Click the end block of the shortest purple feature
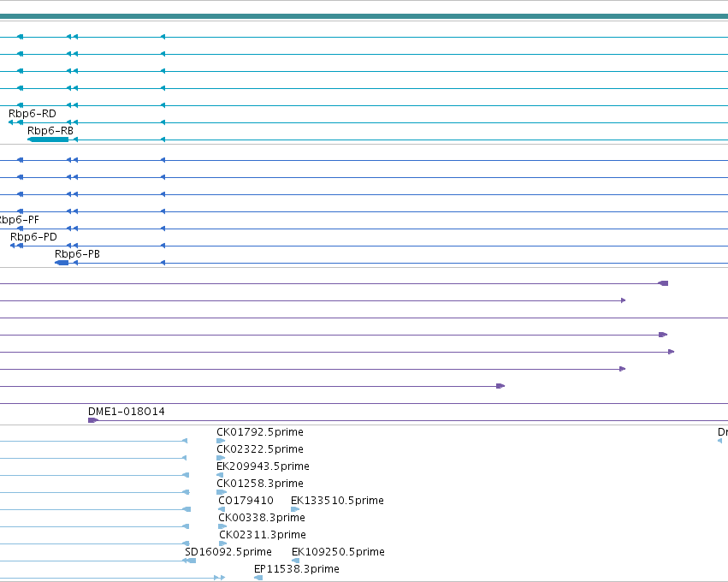The width and height of the screenshot is (728, 582). click(500, 386)
